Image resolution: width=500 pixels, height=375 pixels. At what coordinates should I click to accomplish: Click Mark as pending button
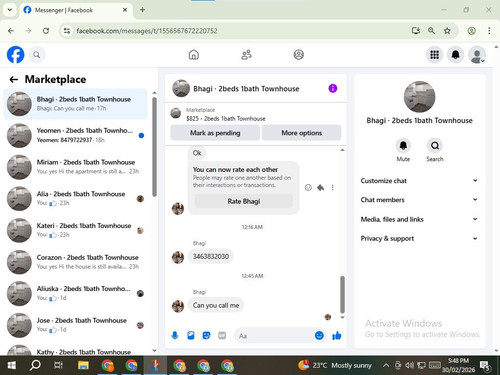215,133
